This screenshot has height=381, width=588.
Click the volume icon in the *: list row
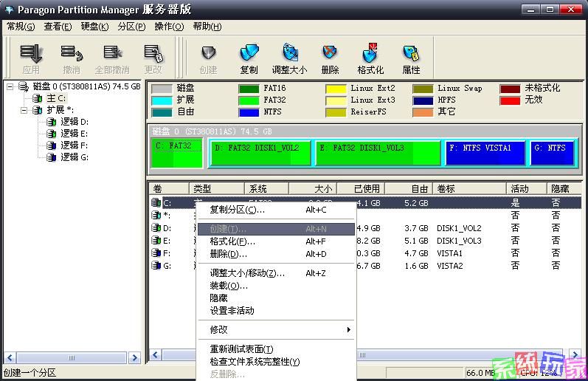tap(156, 215)
